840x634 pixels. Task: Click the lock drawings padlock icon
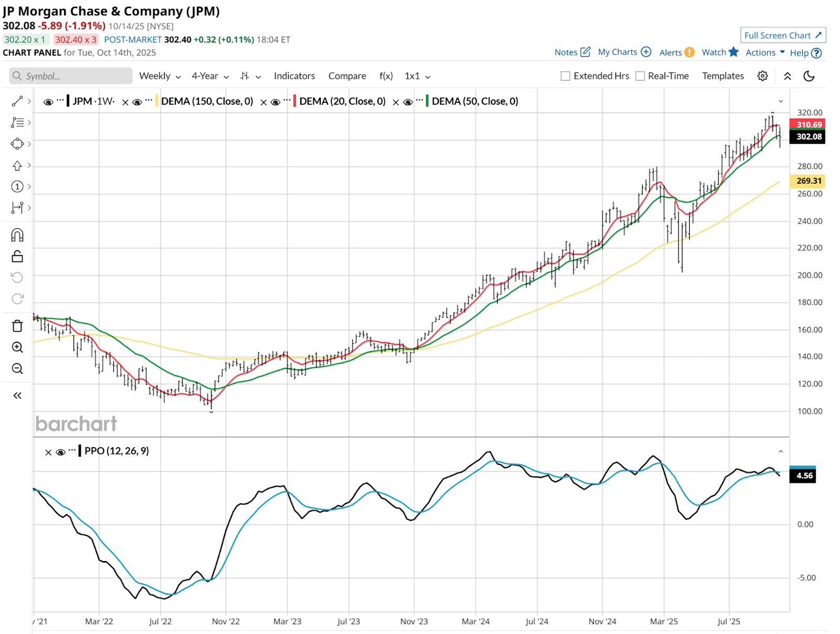tap(17, 257)
